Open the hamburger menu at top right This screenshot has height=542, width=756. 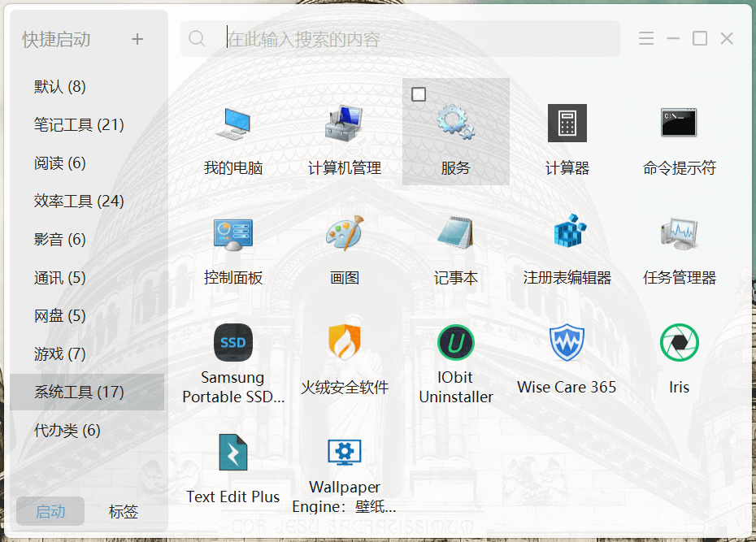[x=646, y=38]
